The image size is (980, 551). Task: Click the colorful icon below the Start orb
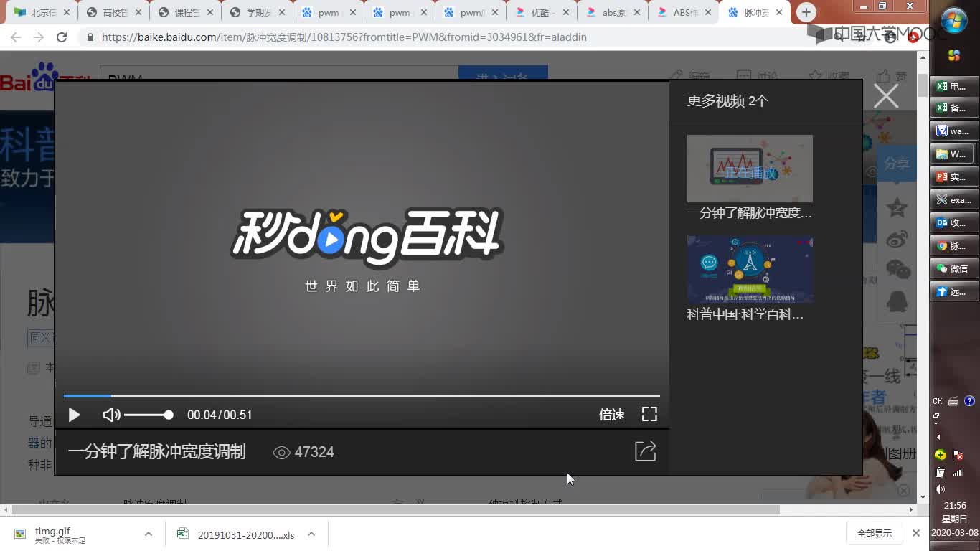click(954, 55)
